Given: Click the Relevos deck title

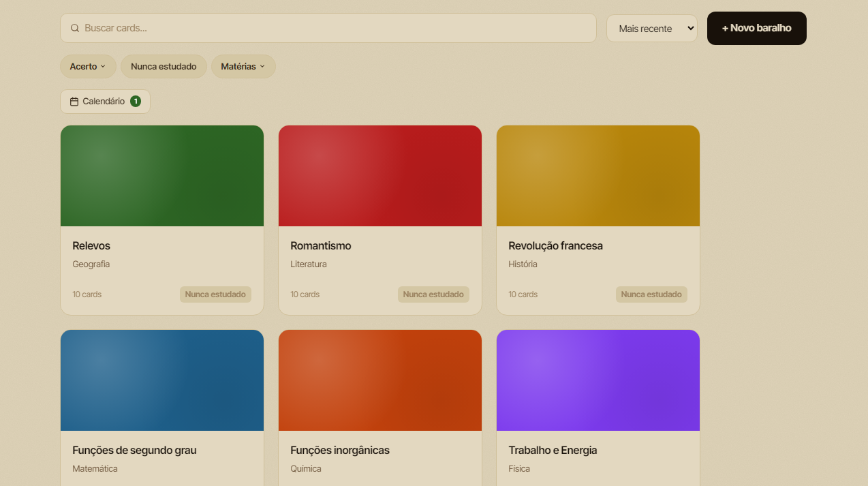Looking at the screenshot, I should pos(91,245).
